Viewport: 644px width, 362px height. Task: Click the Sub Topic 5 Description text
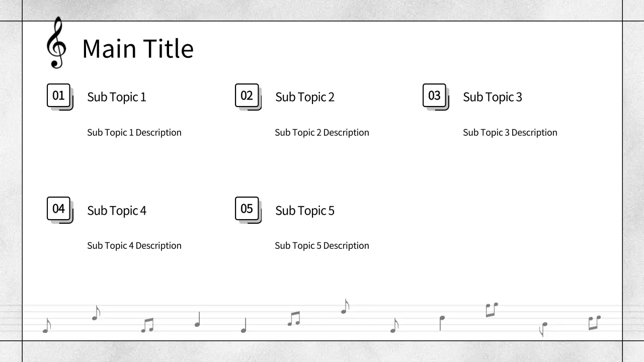[x=321, y=246]
